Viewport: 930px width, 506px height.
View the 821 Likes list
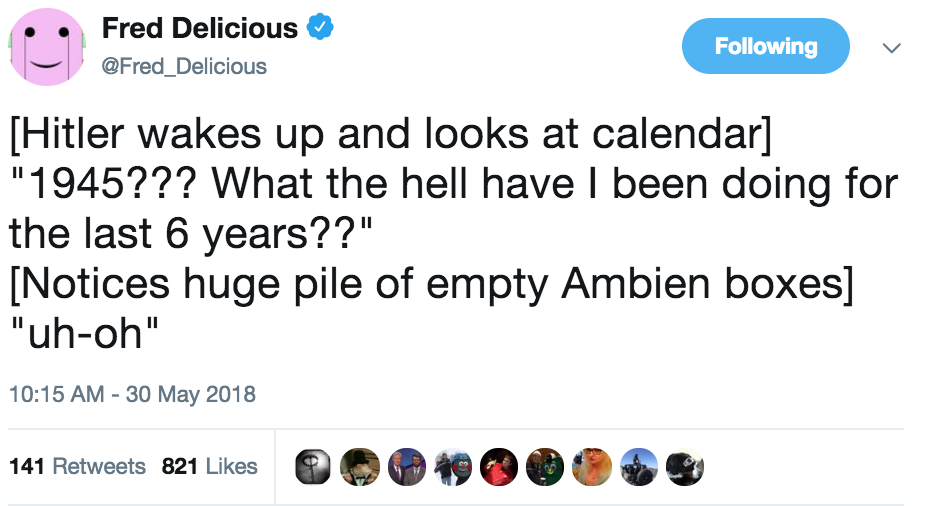click(x=209, y=466)
